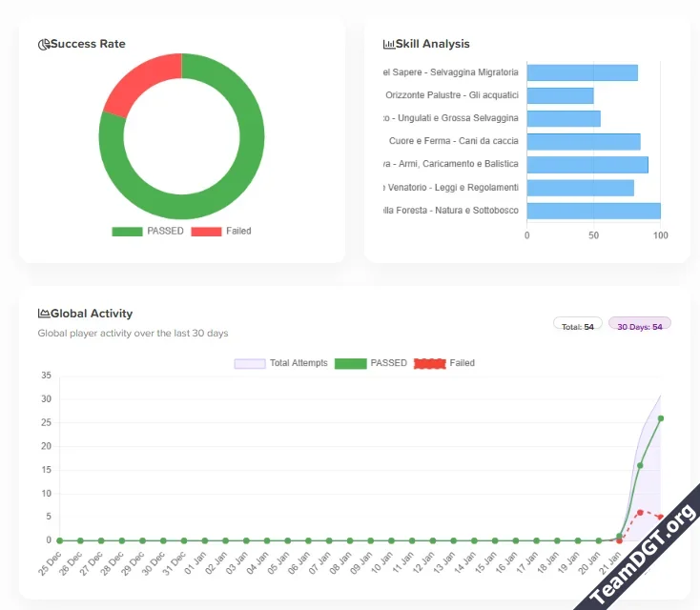
Task: Click the bar chart icon beside Skill Analysis
Action: point(389,44)
